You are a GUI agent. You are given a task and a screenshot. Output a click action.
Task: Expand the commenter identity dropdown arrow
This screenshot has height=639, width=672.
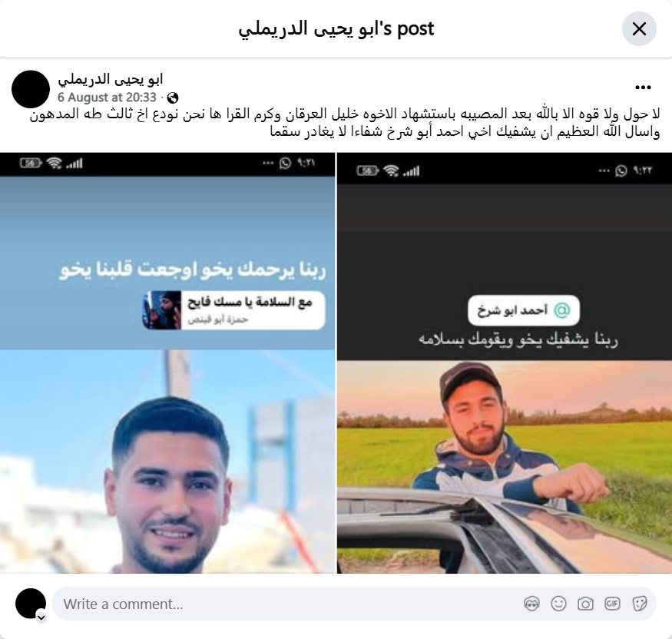tap(41, 617)
